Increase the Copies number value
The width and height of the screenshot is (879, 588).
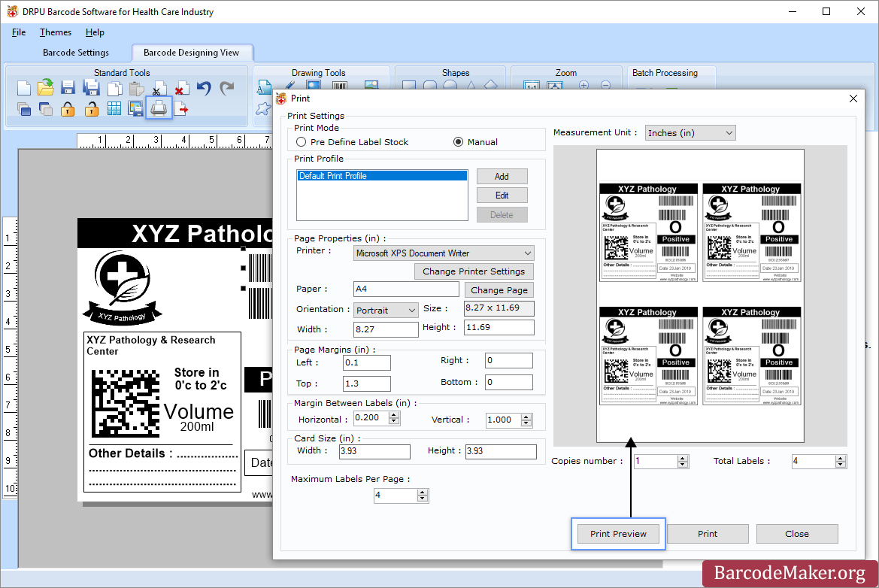(x=682, y=458)
